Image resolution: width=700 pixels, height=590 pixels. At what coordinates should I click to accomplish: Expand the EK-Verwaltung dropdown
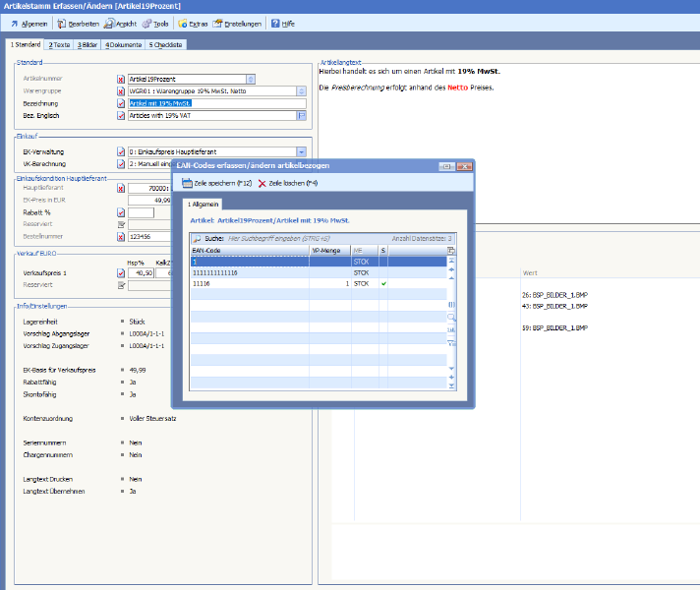[x=302, y=151]
